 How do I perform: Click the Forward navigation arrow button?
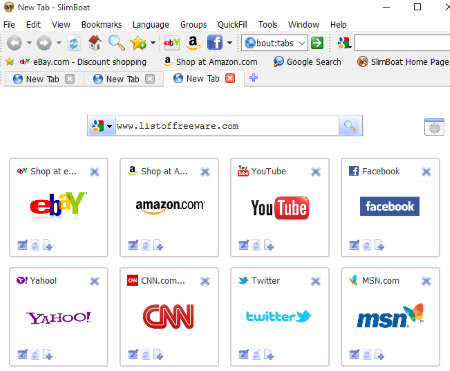tap(44, 43)
